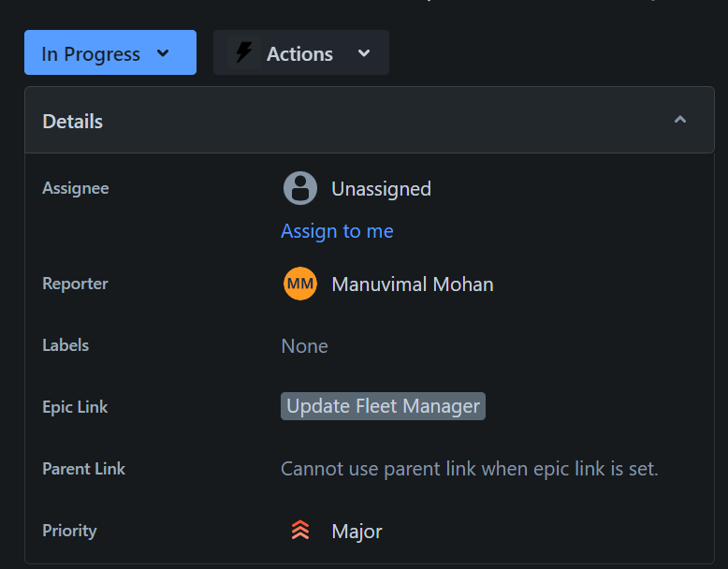Click the Major priority value
Screen dimensions: 728x569
tap(357, 531)
